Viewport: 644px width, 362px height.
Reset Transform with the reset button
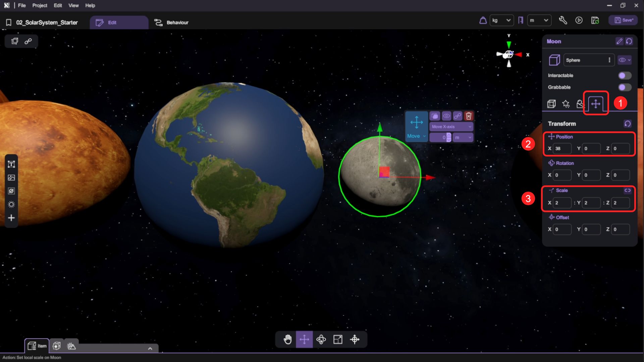tap(628, 124)
